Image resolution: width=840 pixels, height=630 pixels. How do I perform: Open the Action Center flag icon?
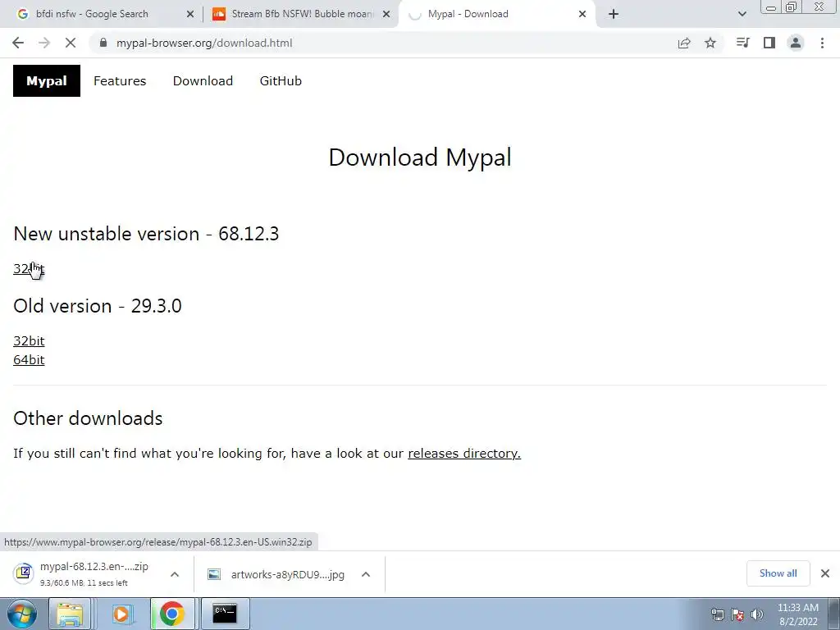click(737, 614)
